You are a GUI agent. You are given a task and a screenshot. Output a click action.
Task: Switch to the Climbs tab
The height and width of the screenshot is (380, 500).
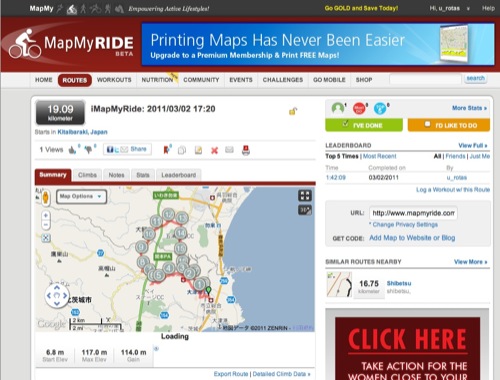click(x=87, y=175)
